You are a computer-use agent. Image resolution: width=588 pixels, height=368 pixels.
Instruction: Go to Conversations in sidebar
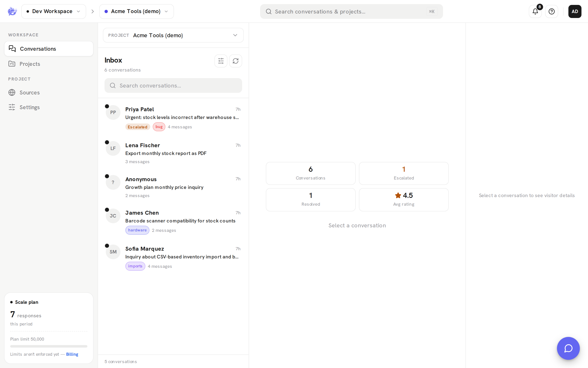(x=49, y=49)
